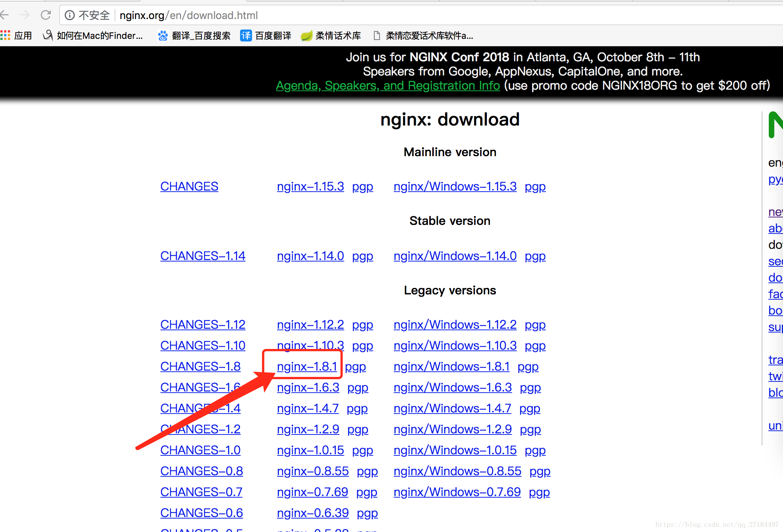Download nginx-1.8.1 source

pos(307,366)
